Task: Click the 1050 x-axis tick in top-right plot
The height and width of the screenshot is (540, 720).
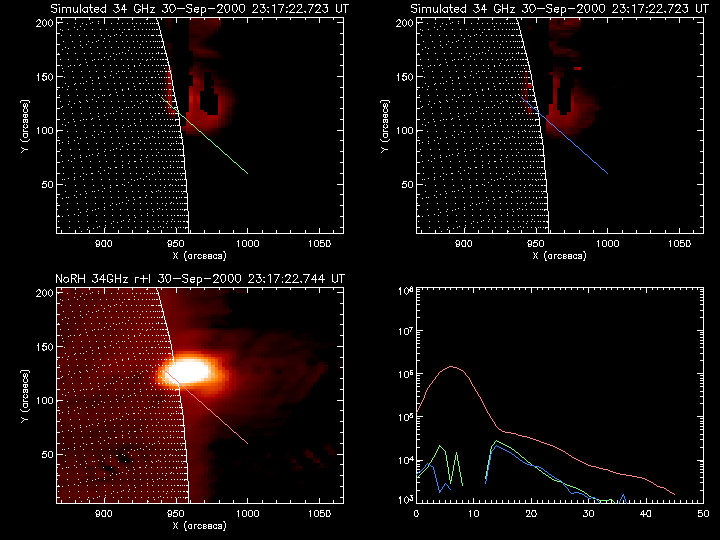Action: 680,244
